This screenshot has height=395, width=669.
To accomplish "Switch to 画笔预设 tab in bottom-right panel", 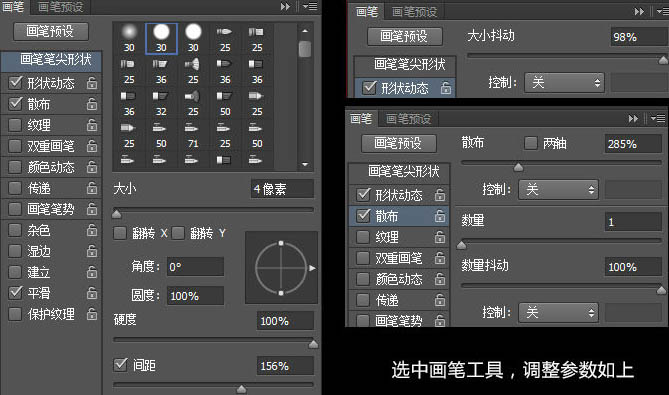I will 408,119.
